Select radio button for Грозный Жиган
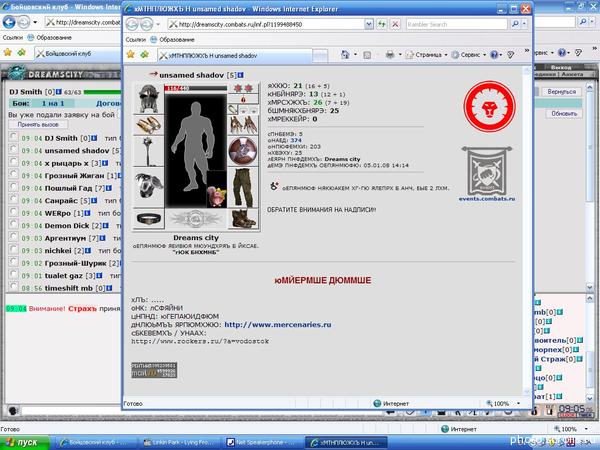The width and height of the screenshot is (600, 450). pyautogui.click(x=13, y=174)
